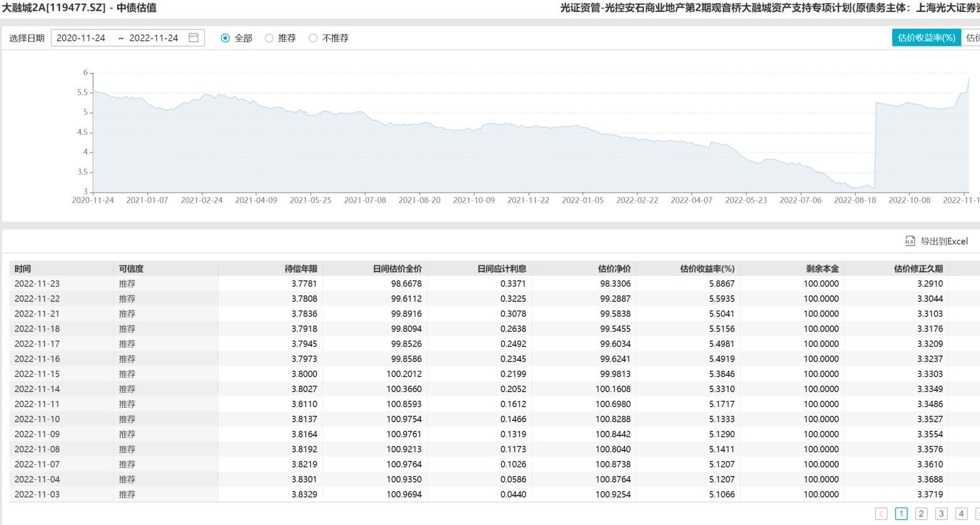The width and height of the screenshot is (980, 525).
Task: Choose the 不推荐 radio option
Action: tap(313, 38)
